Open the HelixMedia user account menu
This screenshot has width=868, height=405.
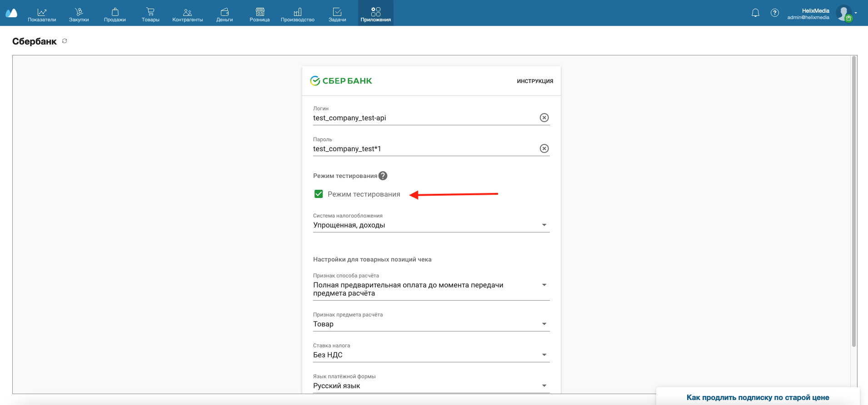coord(822,14)
